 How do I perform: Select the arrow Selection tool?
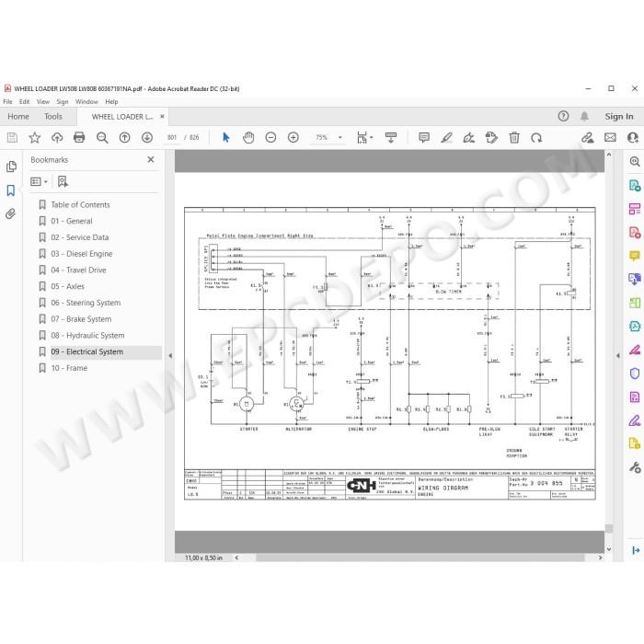pyautogui.click(x=226, y=138)
